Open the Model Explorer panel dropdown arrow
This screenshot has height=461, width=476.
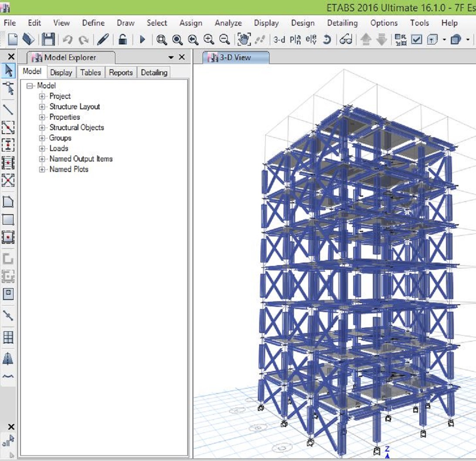point(171,57)
